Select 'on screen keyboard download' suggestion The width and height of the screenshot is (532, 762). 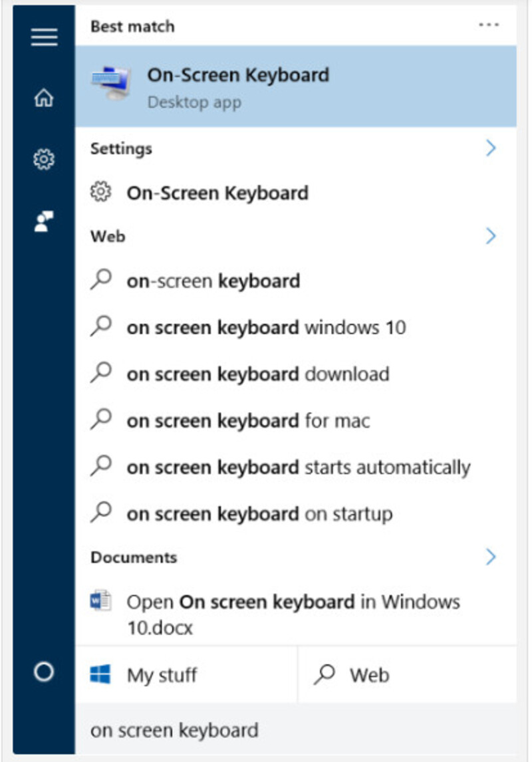[x=296, y=374]
